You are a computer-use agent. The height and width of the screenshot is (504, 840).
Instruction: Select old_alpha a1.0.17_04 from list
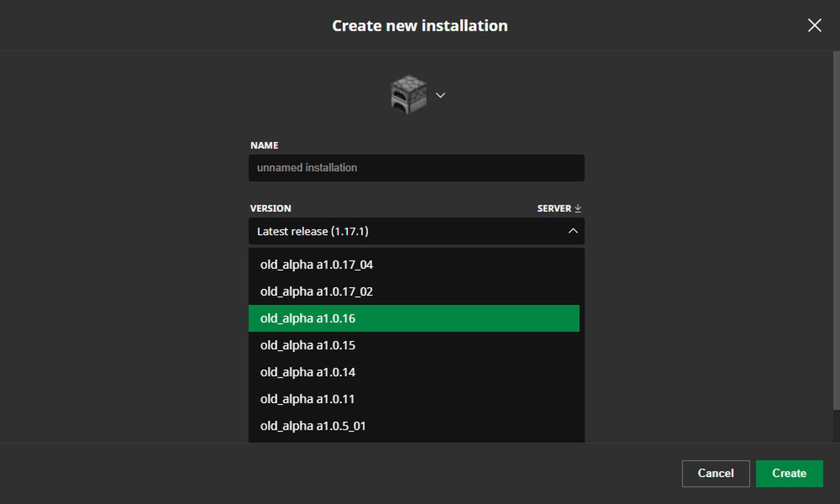click(316, 265)
